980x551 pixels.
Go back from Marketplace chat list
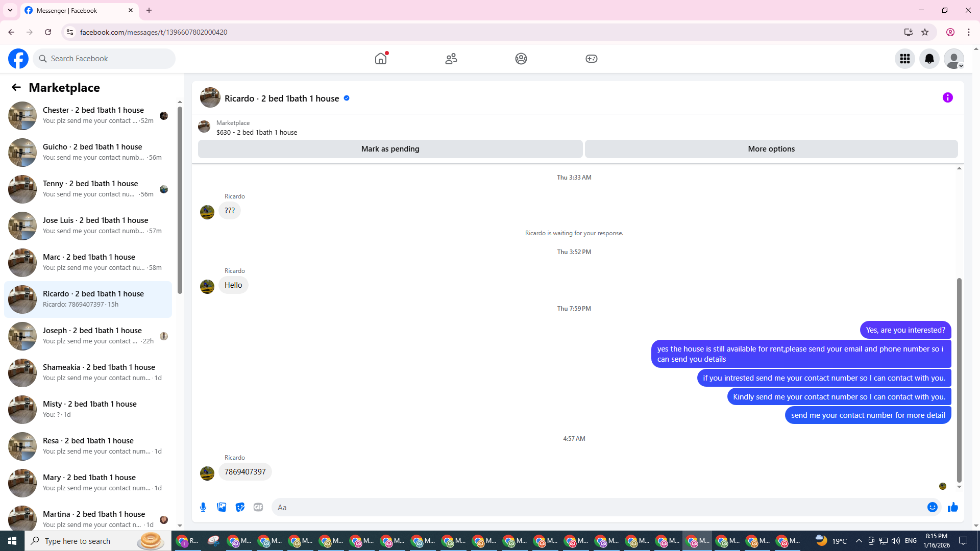(x=16, y=88)
